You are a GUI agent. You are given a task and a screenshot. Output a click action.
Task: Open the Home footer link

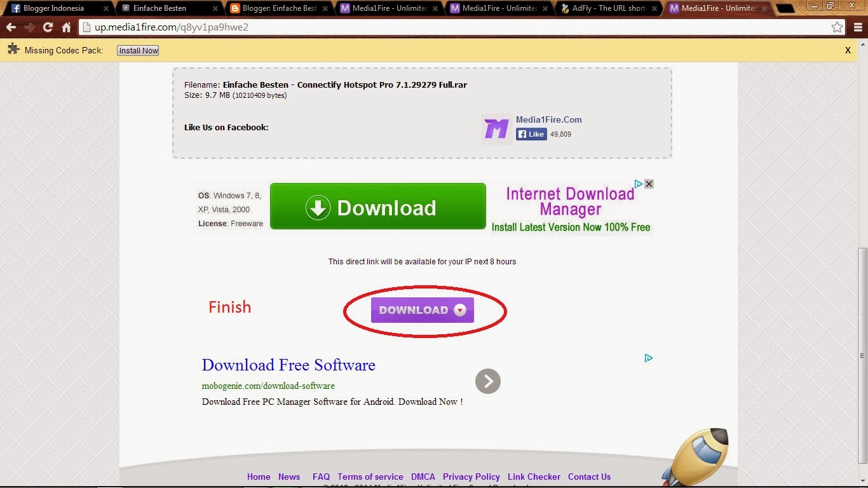point(259,477)
